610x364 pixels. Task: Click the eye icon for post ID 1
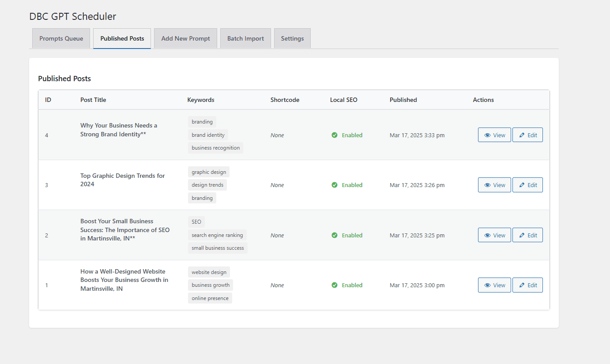487,285
